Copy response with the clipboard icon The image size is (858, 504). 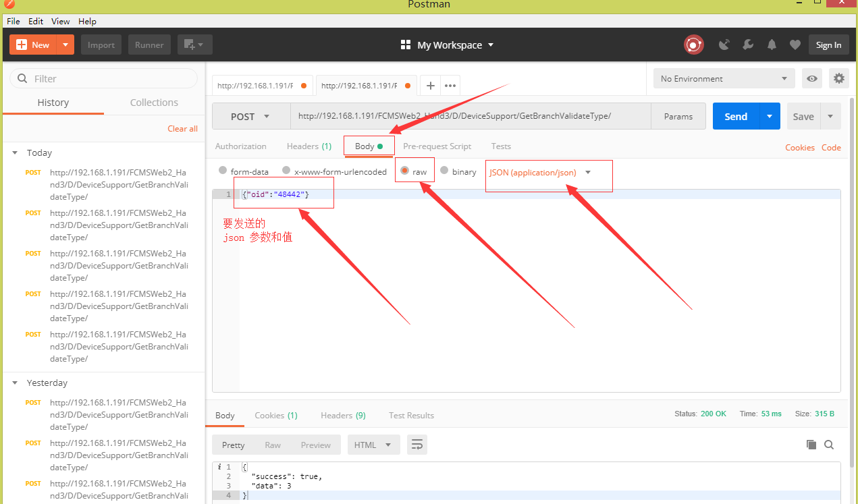[811, 445]
